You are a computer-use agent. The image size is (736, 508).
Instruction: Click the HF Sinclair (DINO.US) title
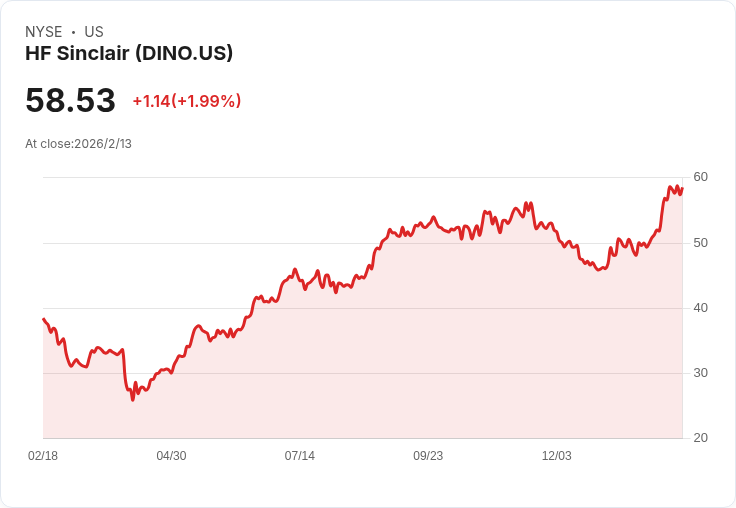tap(129, 54)
